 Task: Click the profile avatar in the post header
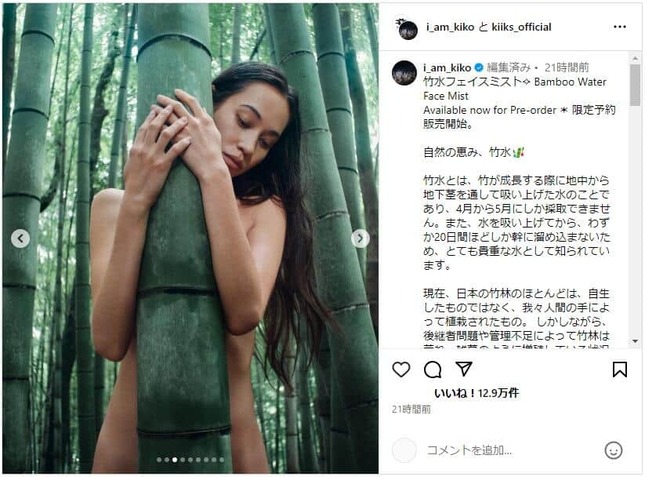click(x=407, y=29)
